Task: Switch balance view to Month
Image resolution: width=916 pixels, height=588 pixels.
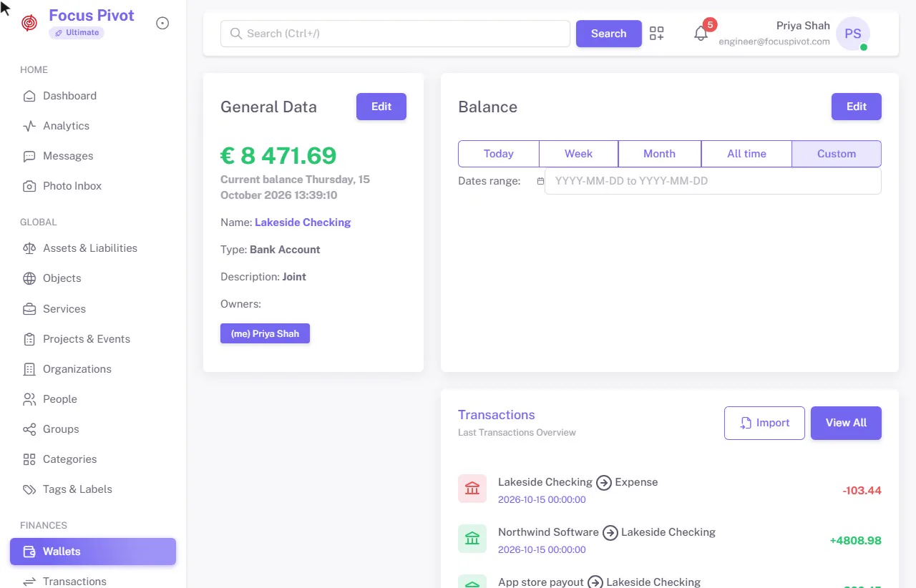Action: (660, 154)
